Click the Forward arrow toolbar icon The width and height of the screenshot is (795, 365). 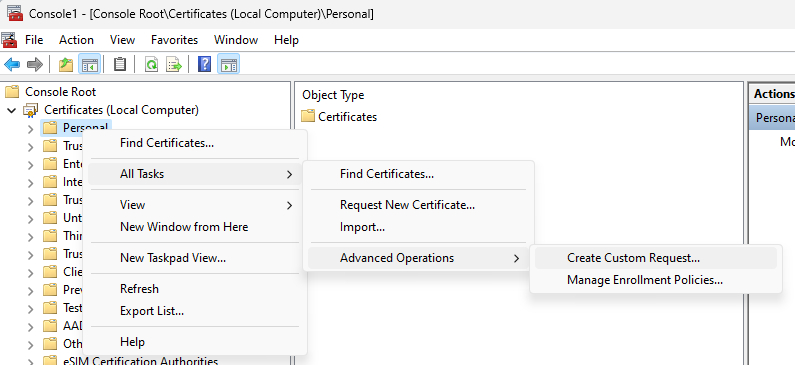tap(34, 64)
